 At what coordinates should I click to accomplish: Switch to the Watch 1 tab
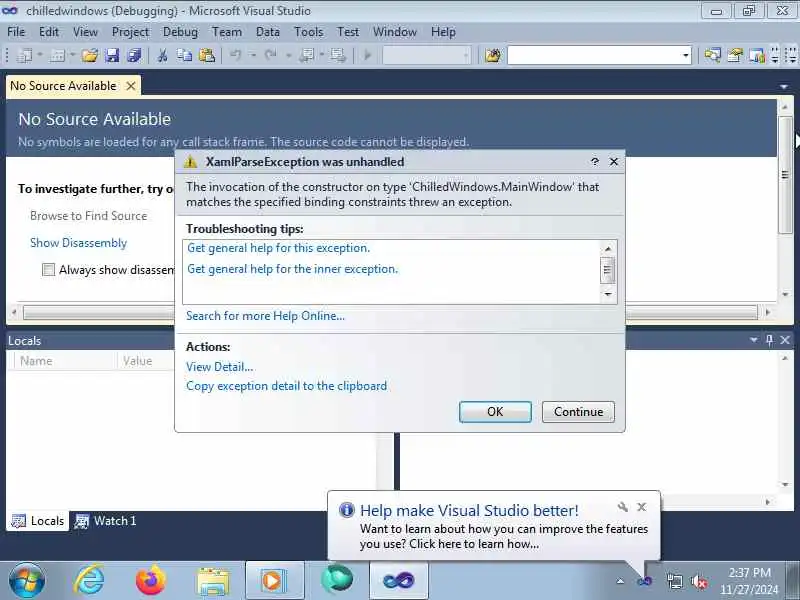point(105,521)
